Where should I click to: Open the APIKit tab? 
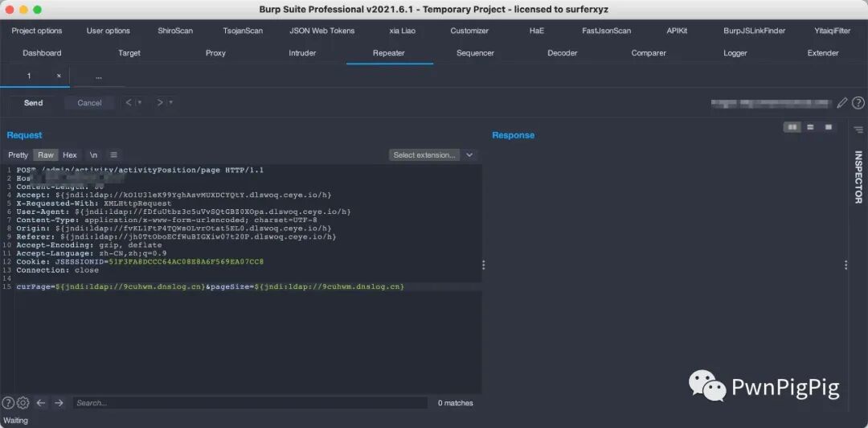[677, 31]
